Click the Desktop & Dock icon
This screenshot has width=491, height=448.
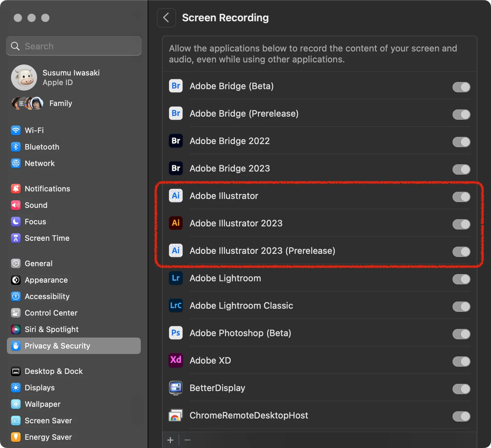coord(16,371)
